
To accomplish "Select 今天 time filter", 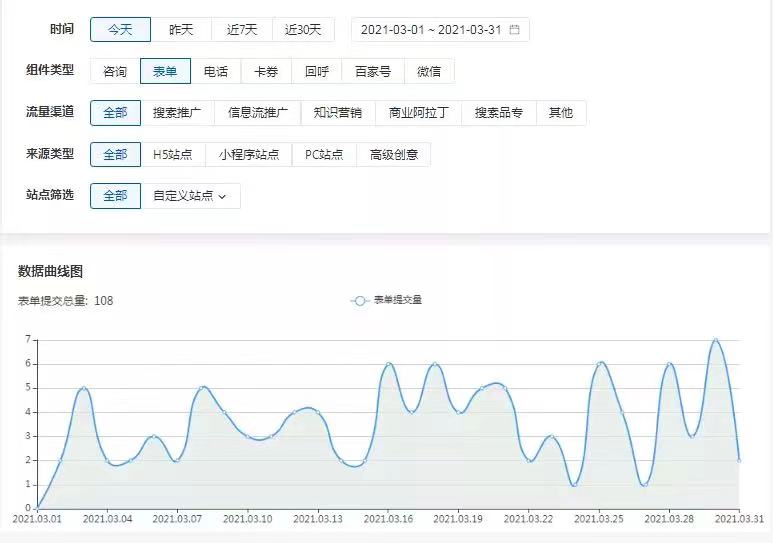I will tap(120, 30).
